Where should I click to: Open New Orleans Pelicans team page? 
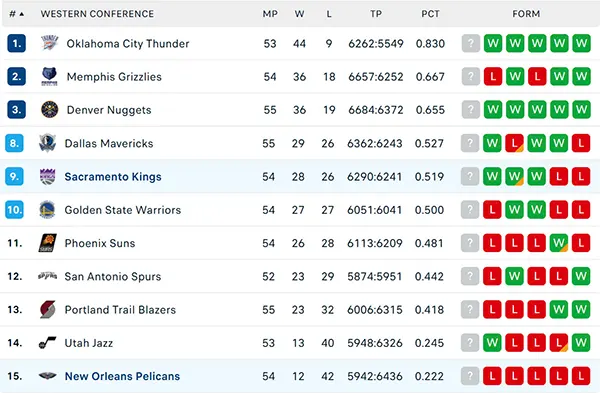(122, 376)
